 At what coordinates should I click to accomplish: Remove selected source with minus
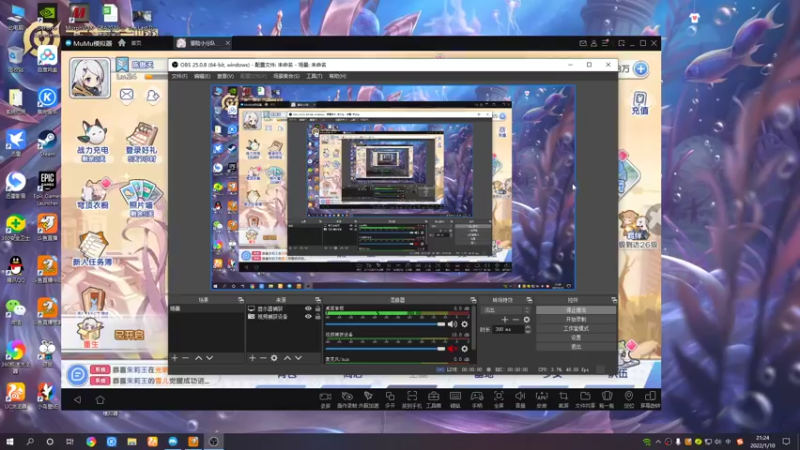click(263, 358)
